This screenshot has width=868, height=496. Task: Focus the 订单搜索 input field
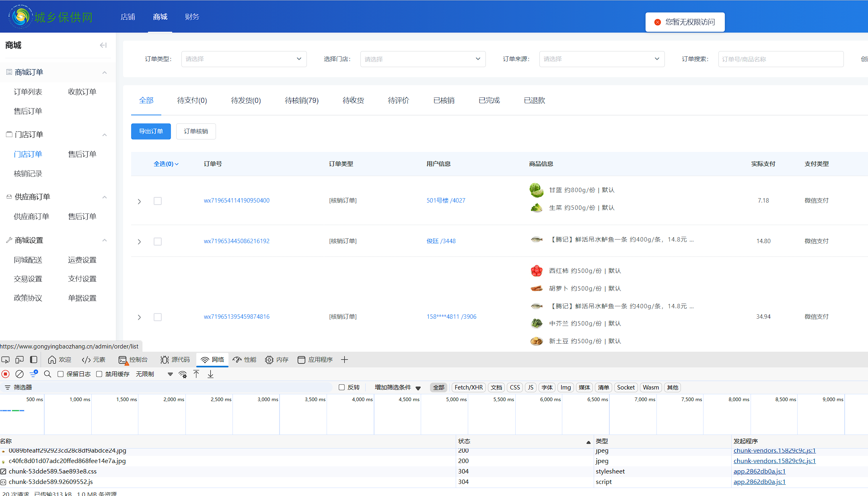coord(780,59)
